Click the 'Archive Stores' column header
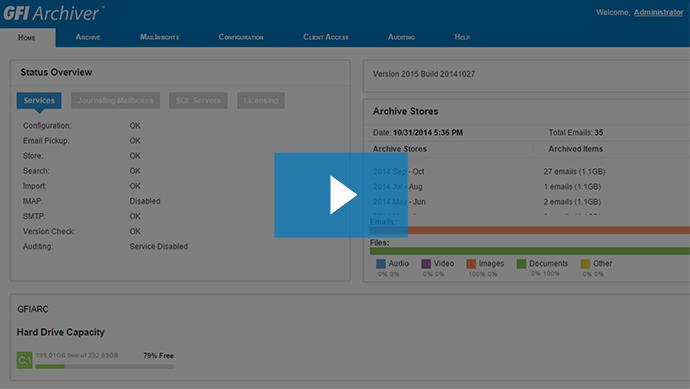 pos(400,149)
